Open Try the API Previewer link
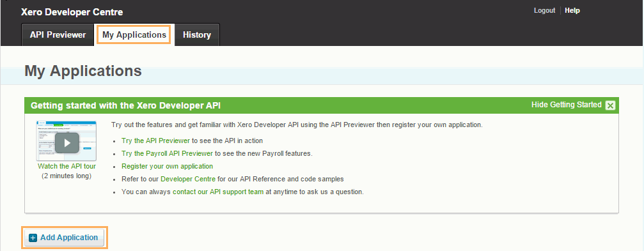The height and width of the screenshot is (251, 644). pyautogui.click(x=155, y=141)
